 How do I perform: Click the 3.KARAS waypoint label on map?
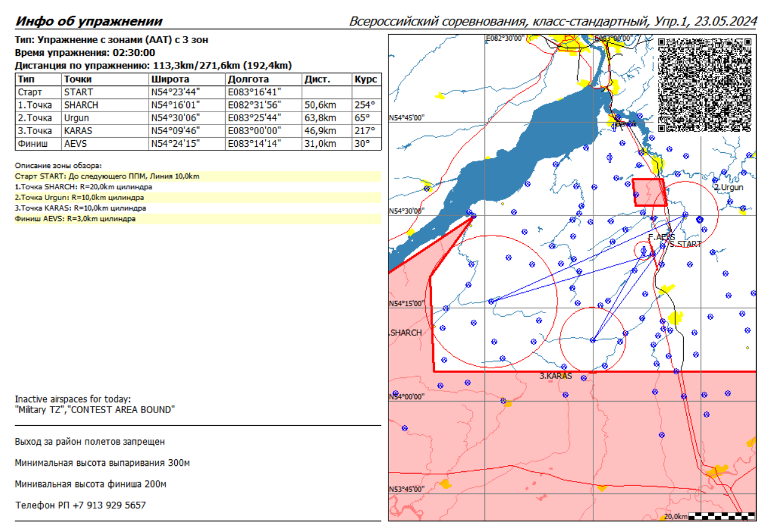pyautogui.click(x=556, y=376)
